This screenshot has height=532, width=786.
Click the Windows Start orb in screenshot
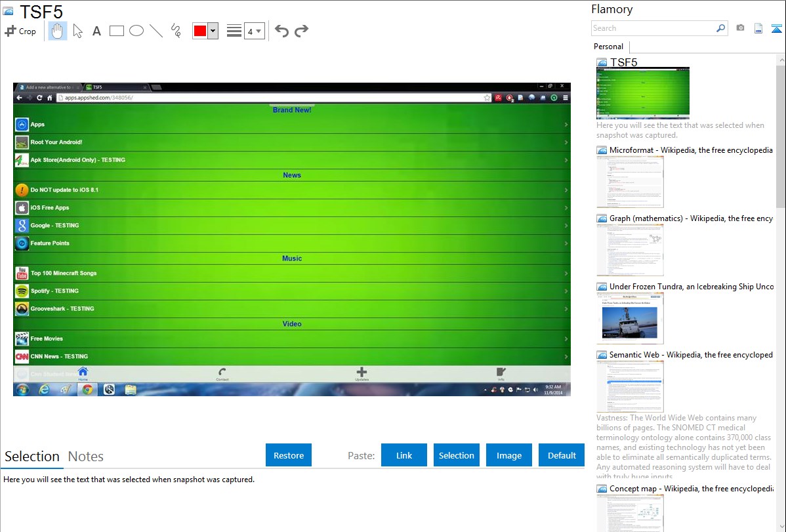coord(22,389)
